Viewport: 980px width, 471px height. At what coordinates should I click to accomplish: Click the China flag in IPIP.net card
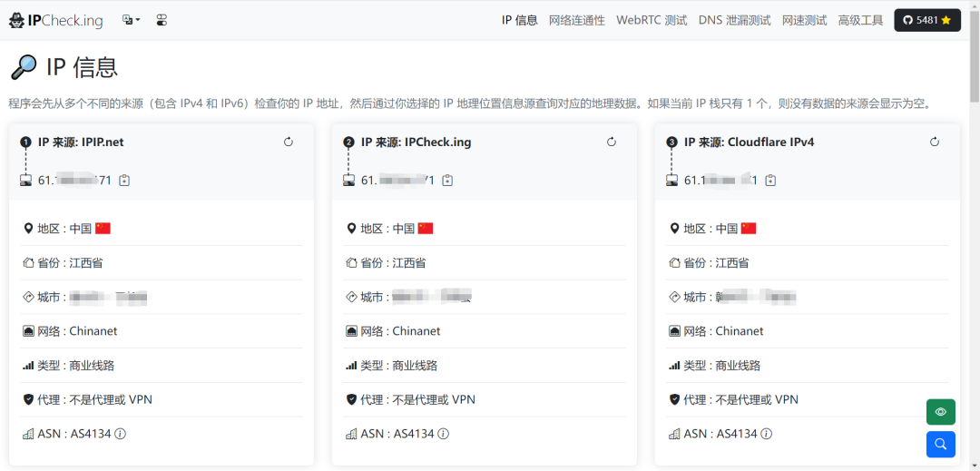click(x=103, y=229)
